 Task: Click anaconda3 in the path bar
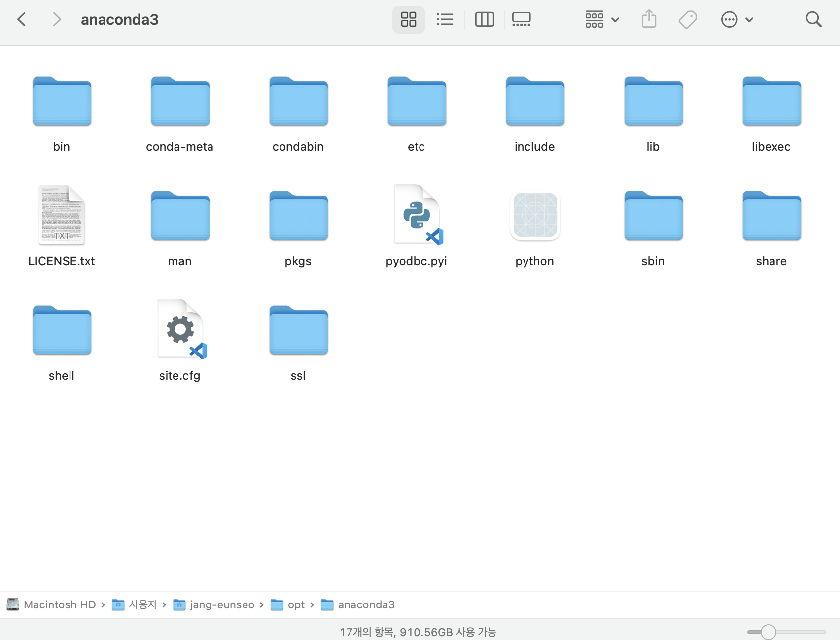click(x=358, y=604)
